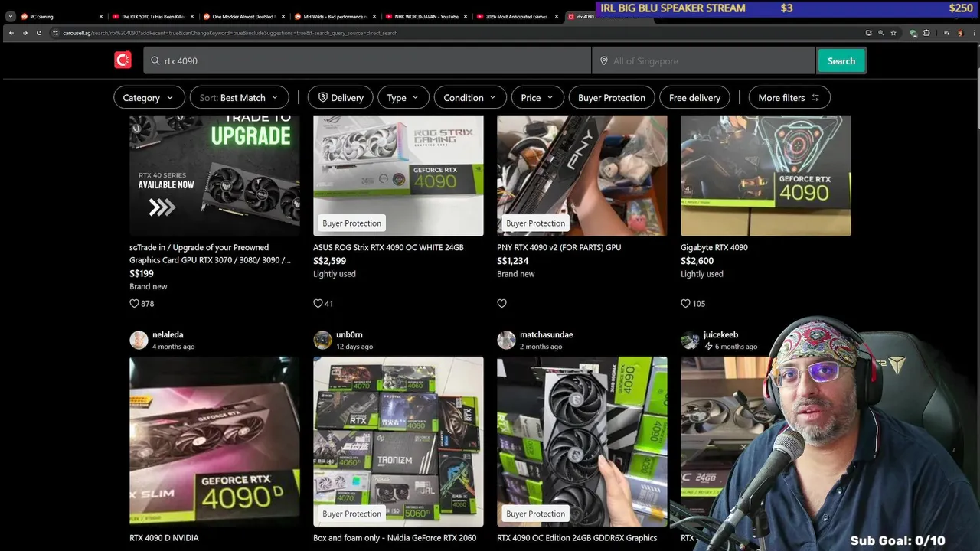Like the sgTrade in listing with 878 likes
The image size is (980, 551).
click(134, 303)
